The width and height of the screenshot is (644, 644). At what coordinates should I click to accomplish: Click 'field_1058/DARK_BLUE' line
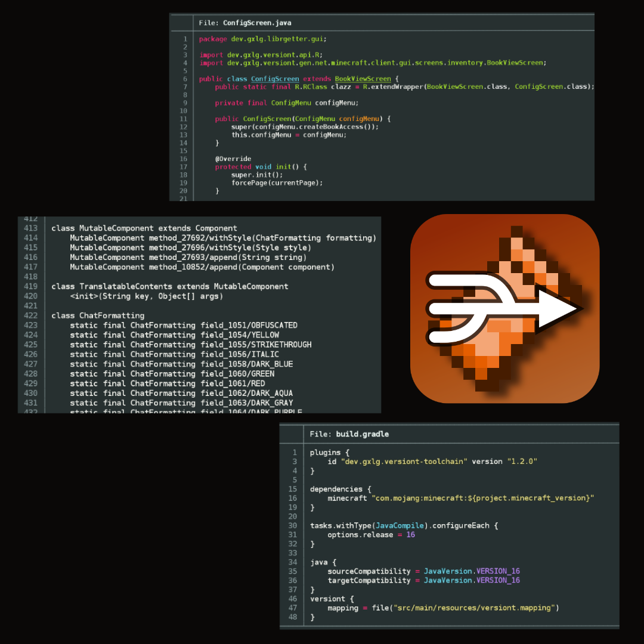click(x=181, y=364)
